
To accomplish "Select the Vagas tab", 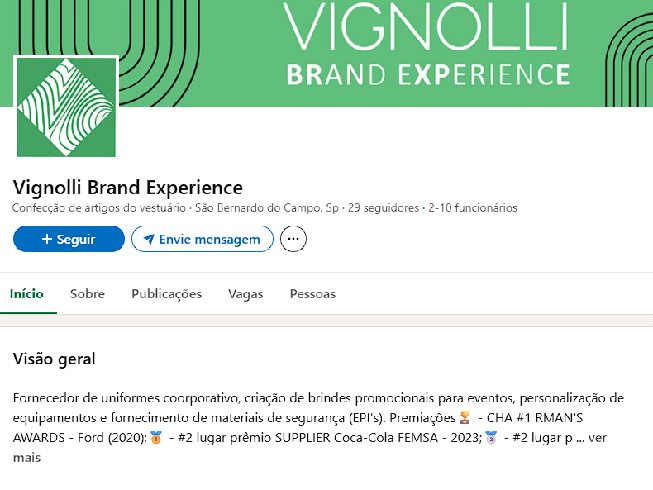I will pos(245,294).
